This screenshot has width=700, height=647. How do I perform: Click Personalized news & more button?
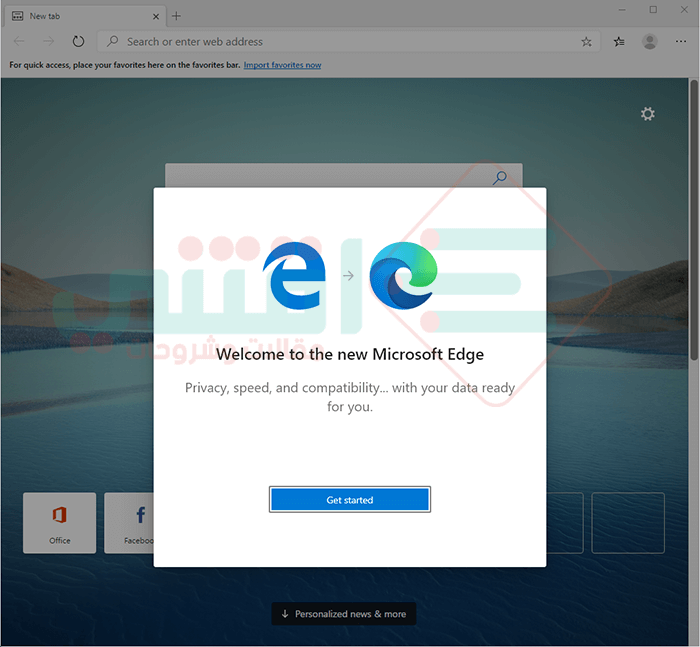click(x=344, y=614)
